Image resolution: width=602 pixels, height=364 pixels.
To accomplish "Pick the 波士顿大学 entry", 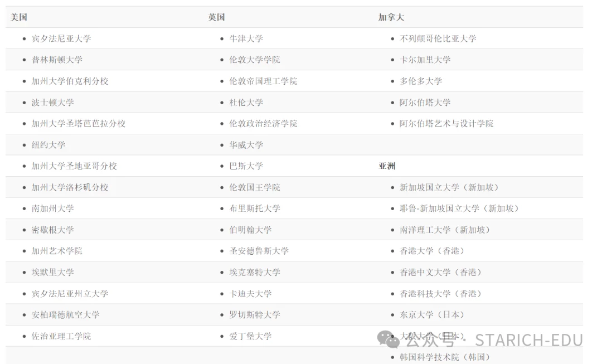I will [x=53, y=103].
